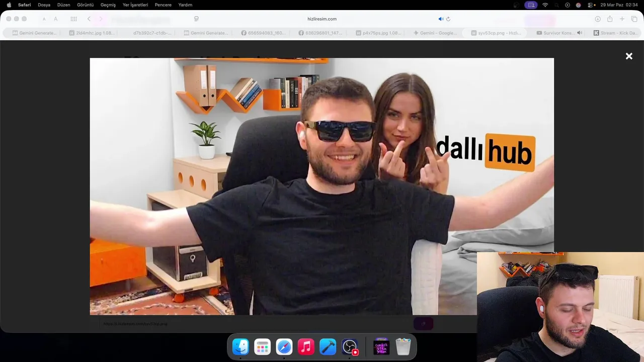The image size is (644, 362).
Task: Decrease text size with small A
Action: [x=44, y=19]
